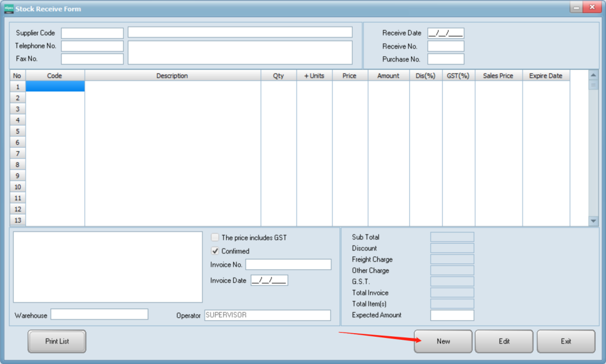Screen dimensions: 606x364
Task: Click the Description column header
Action: (x=172, y=76)
